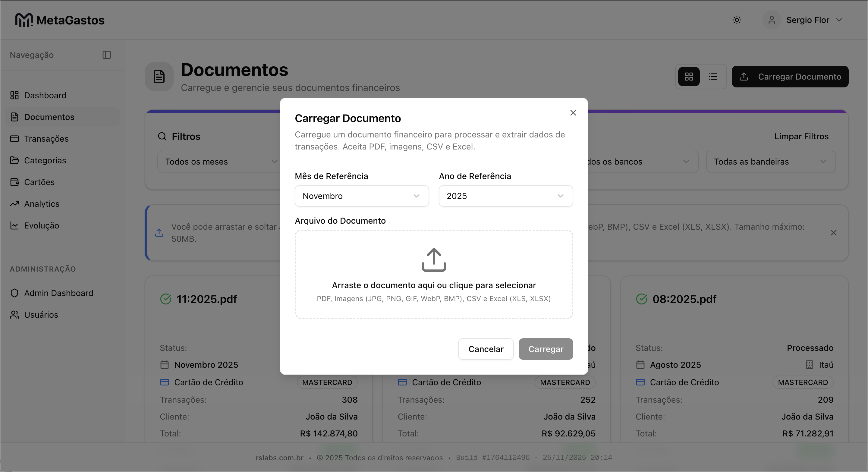Click the MetaGastos logo icon
This screenshot has height=472, width=868.
click(24, 20)
